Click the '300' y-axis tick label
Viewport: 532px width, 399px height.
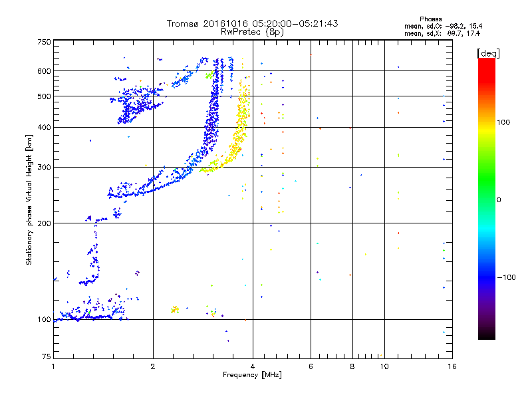[x=45, y=168]
